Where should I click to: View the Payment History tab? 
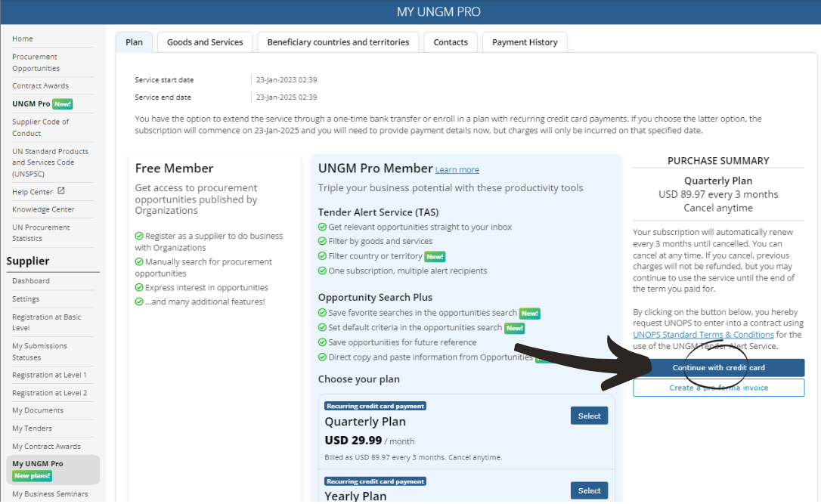coord(525,42)
